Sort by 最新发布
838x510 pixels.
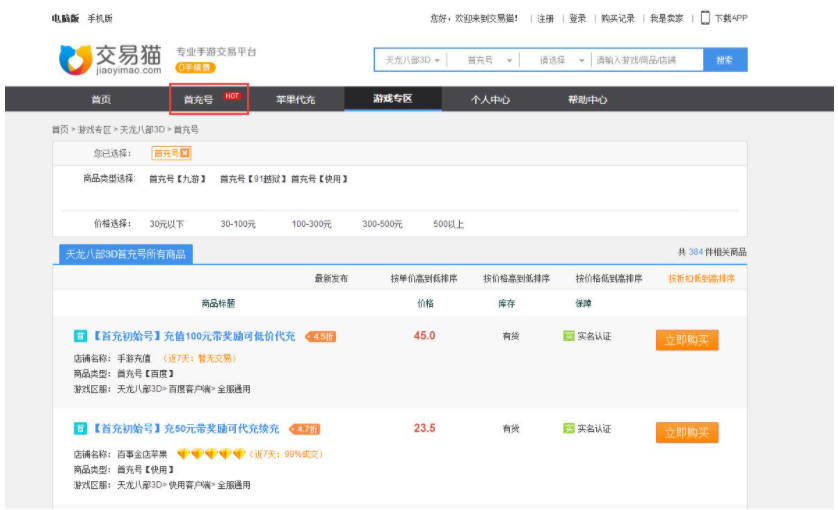click(x=331, y=279)
